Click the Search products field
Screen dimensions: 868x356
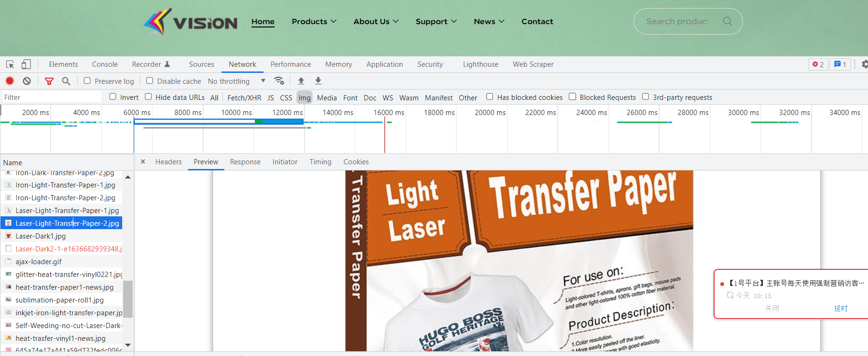677,21
